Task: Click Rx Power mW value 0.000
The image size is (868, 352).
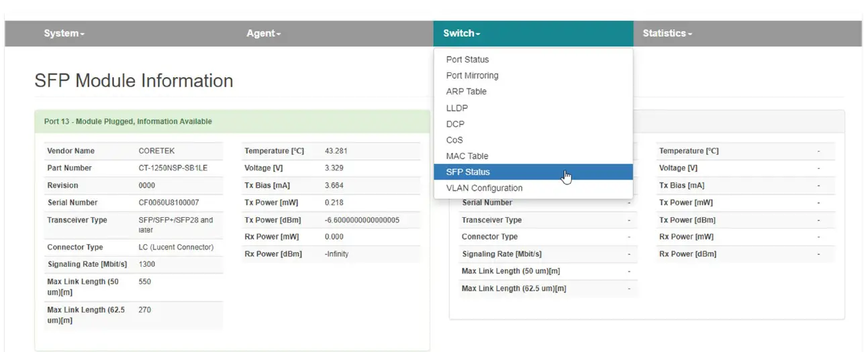Action: (x=334, y=237)
